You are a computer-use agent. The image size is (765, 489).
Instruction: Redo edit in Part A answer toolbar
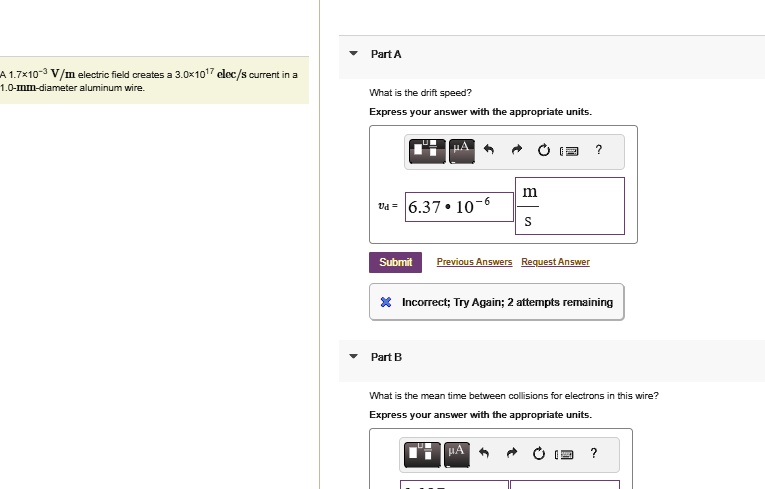click(517, 149)
